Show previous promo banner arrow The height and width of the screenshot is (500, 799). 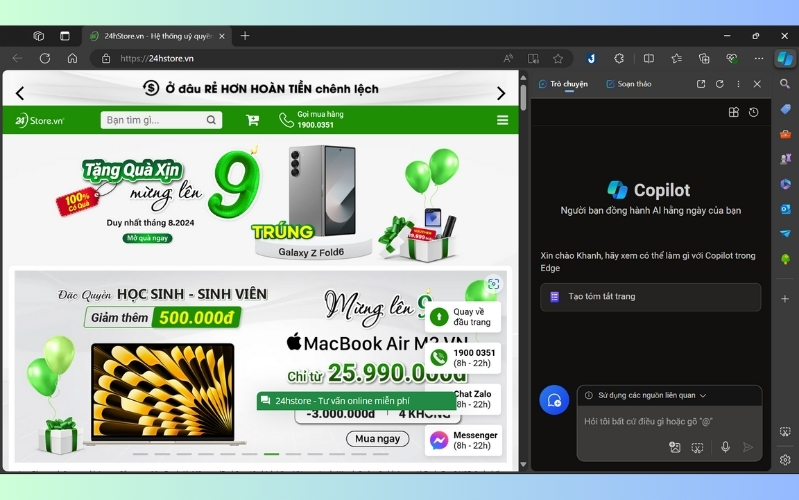click(x=20, y=93)
